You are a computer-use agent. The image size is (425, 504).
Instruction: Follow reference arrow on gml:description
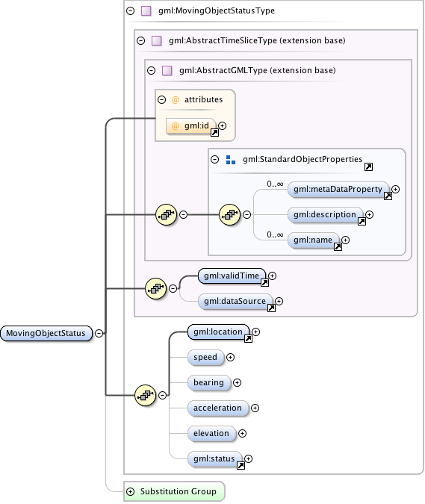pyautogui.click(x=362, y=222)
